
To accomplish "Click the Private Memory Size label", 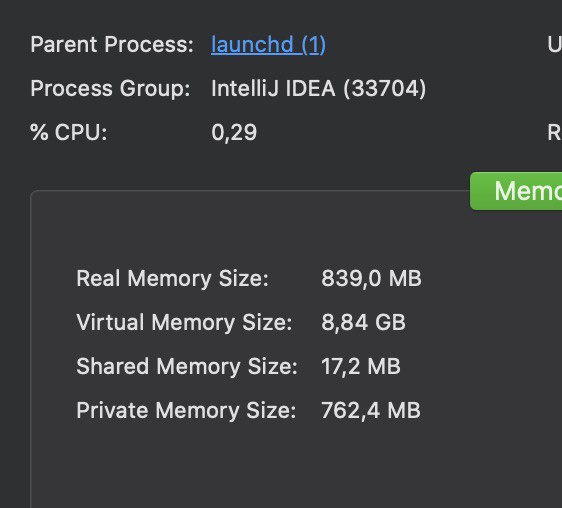I will pos(186,410).
